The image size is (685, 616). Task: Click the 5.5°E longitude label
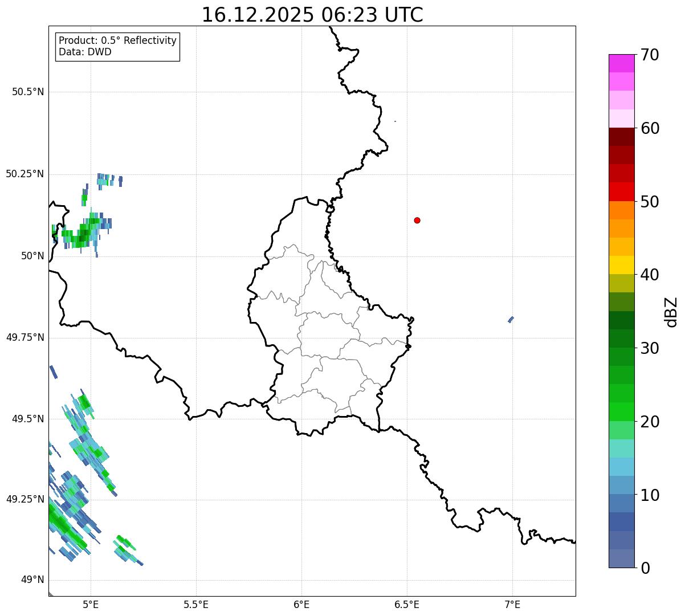click(x=196, y=604)
